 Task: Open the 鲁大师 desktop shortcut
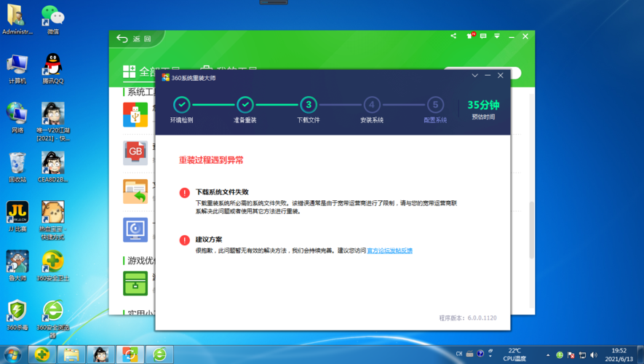click(17, 266)
